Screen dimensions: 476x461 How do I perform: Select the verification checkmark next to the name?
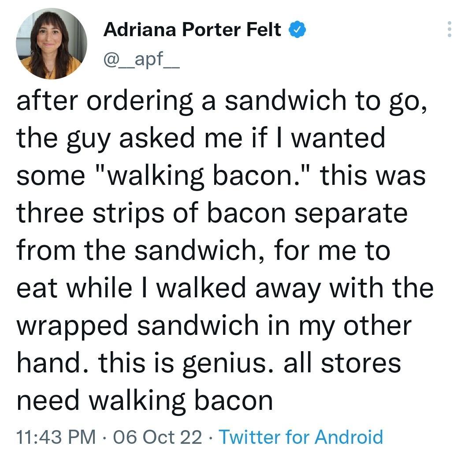[x=298, y=30]
